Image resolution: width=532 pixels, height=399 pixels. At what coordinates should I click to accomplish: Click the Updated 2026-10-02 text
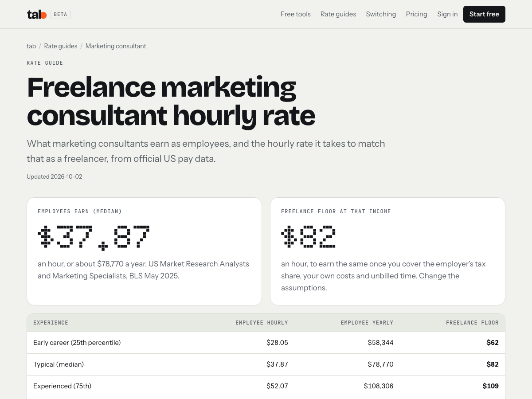coord(55,176)
